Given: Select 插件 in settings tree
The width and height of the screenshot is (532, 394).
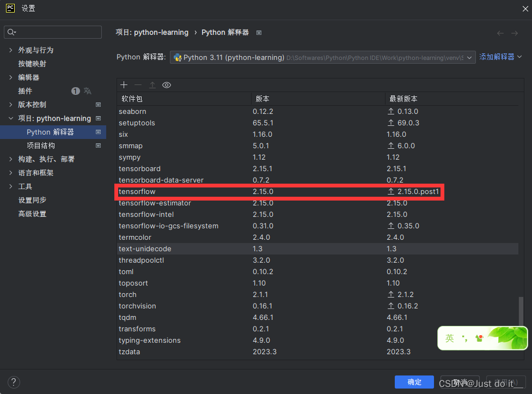Looking at the screenshot, I should 25,91.
